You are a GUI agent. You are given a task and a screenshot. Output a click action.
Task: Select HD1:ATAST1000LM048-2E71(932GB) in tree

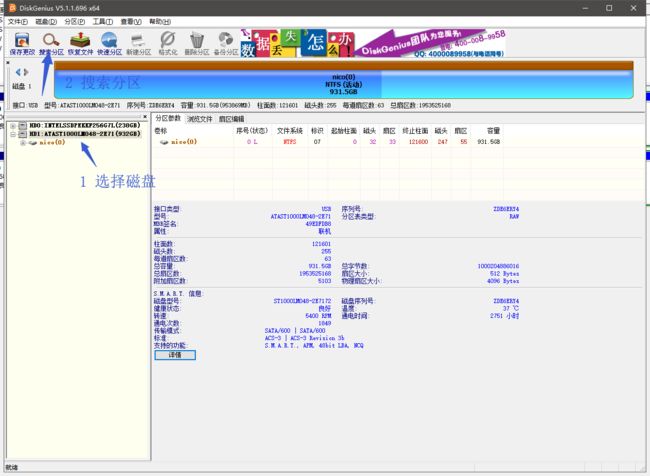click(x=85, y=134)
